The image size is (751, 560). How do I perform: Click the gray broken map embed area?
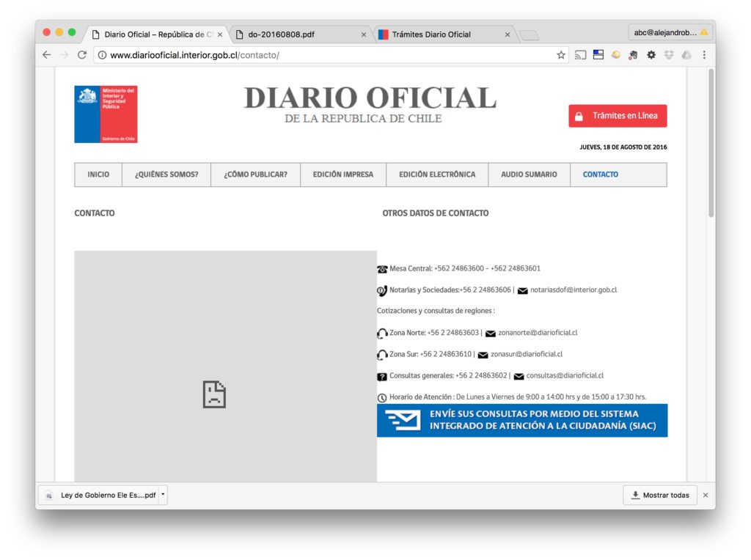pyautogui.click(x=226, y=366)
